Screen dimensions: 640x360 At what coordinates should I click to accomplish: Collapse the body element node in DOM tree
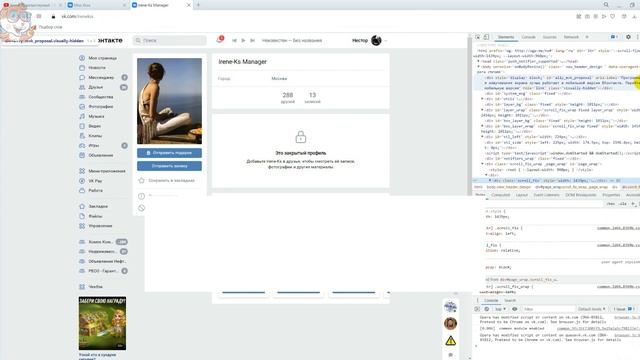(x=479, y=67)
